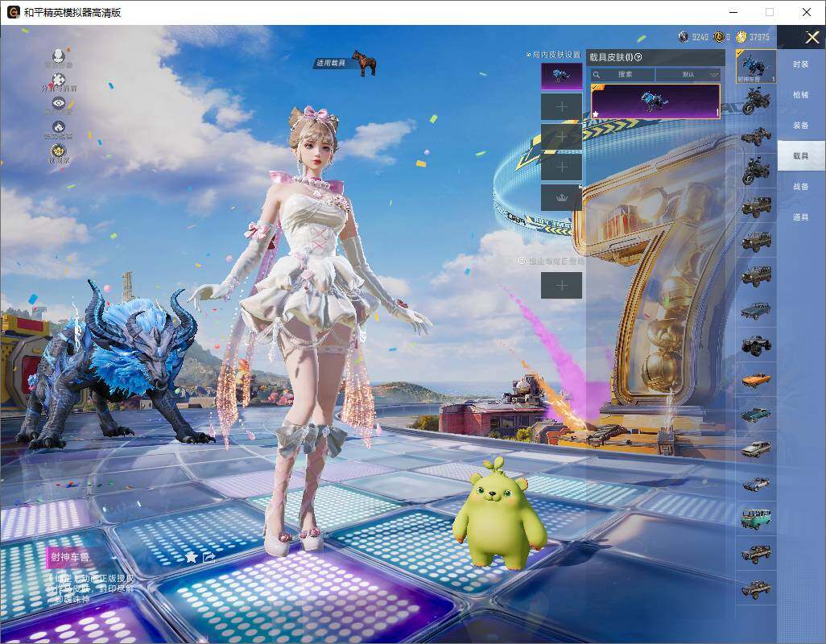Open the 默认 sort dropdown
Viewport: 826px width, 644px height.
[x=688, y=74]
